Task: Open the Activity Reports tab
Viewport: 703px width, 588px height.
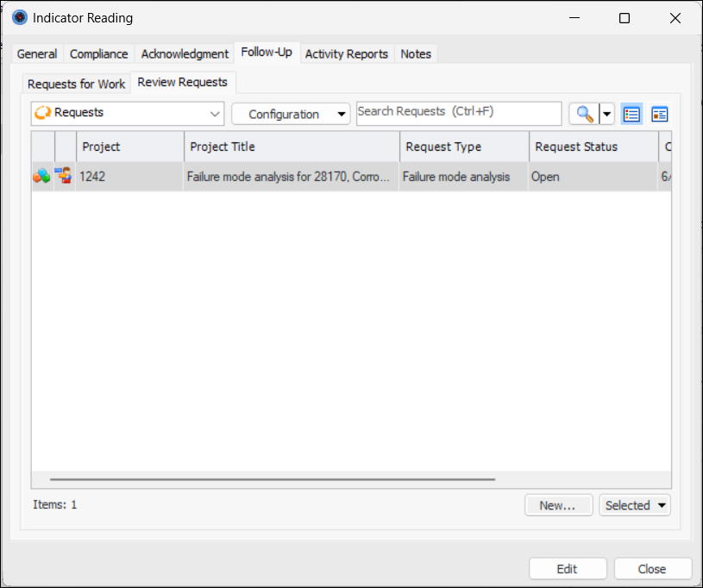Action: tap(347, 53)
